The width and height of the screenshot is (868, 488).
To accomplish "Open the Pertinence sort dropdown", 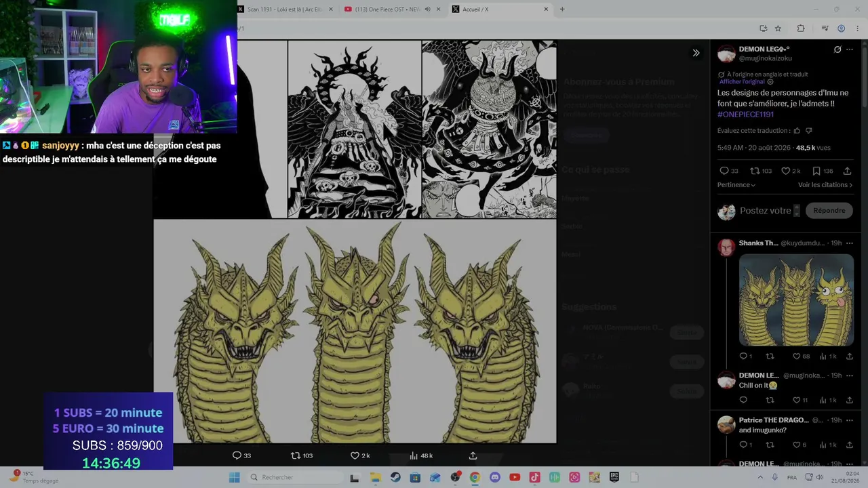I will pyautogui.click(x=736, y=185).
